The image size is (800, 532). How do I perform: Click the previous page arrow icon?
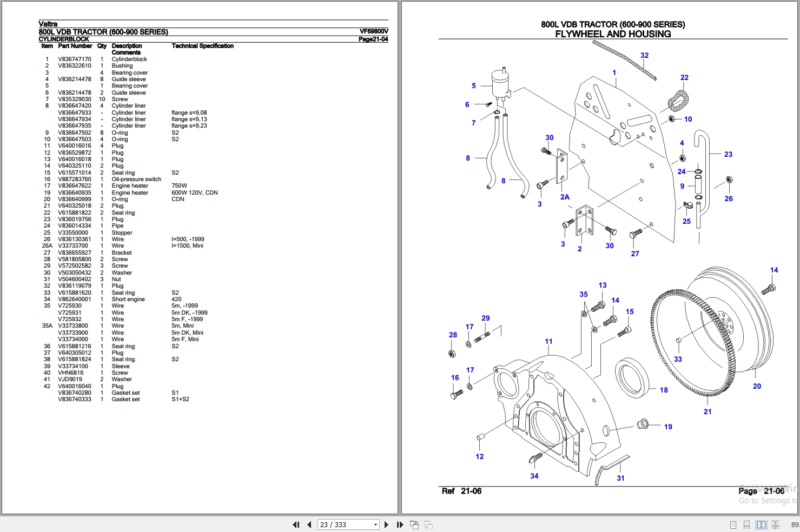tap(309, 524)
